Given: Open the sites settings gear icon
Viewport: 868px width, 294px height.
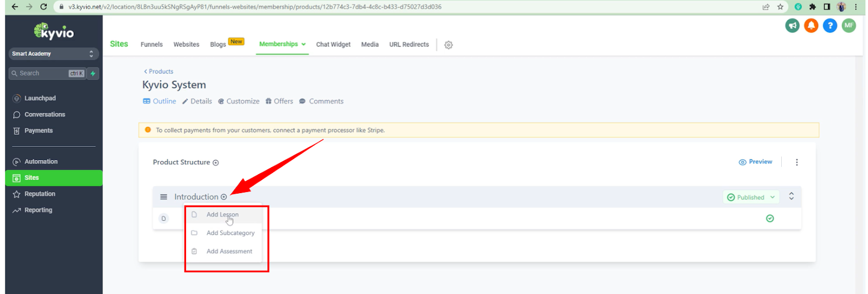Looking at the screenshot, I should point(448,45).
